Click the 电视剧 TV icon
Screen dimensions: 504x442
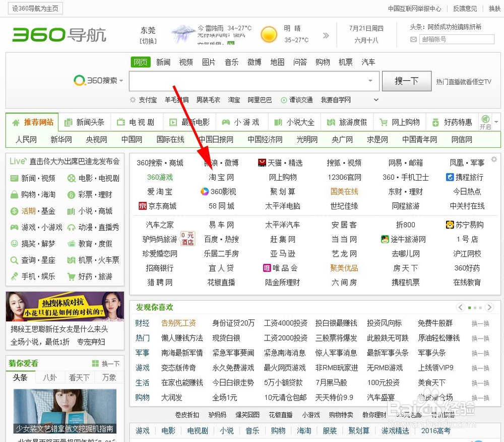[x=121, y=122]
